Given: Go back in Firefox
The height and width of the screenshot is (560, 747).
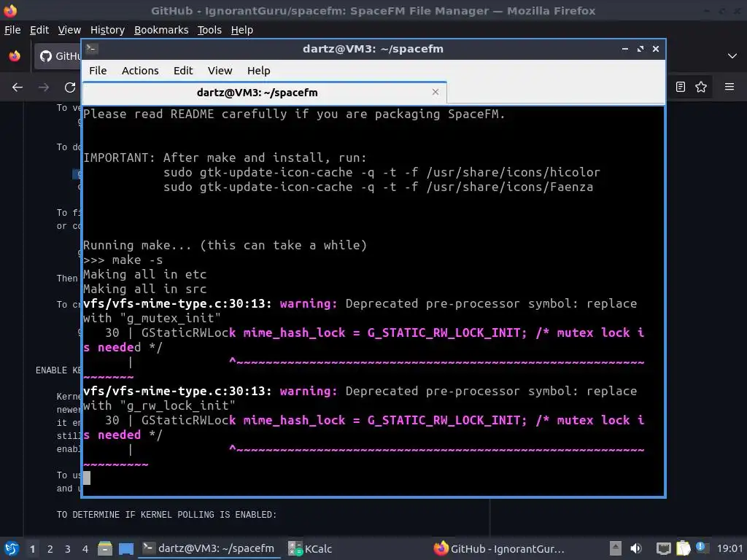Looking at the screenshot, I should click(18, 87).
